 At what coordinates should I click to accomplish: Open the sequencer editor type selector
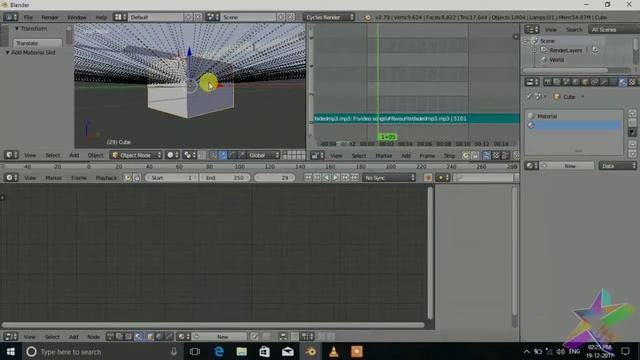click(317, 156)
